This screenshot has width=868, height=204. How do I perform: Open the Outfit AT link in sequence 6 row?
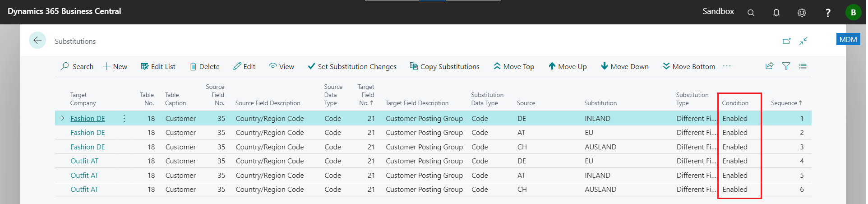tap(84, 189)
